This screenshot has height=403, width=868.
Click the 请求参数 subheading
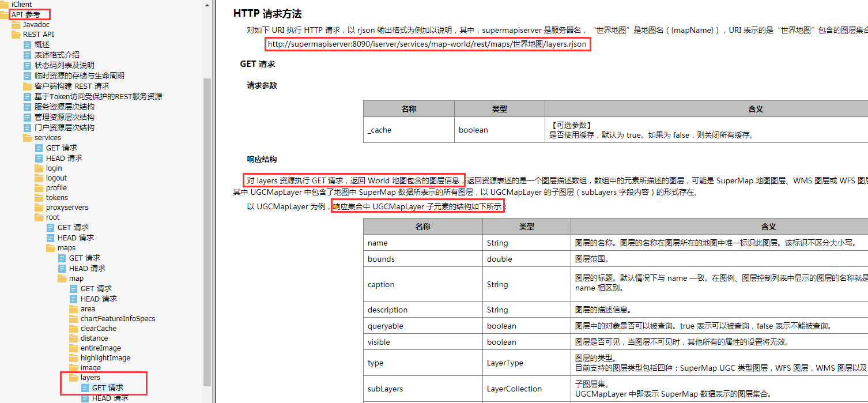coord(262,85)
